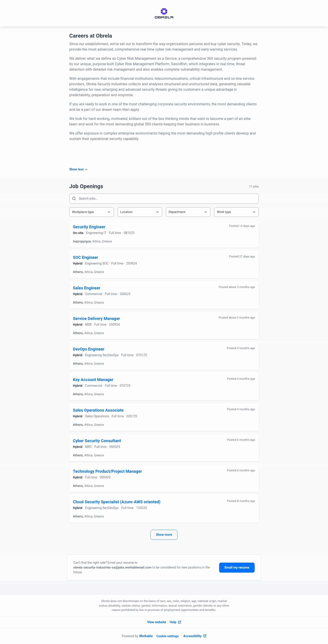Click the Show more button

[x=164, y=535]
